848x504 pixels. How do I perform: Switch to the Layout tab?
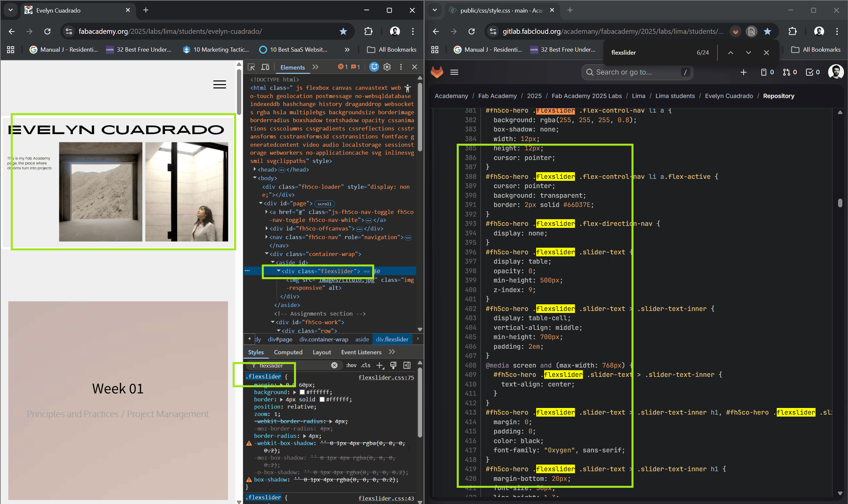coord(321,352)
